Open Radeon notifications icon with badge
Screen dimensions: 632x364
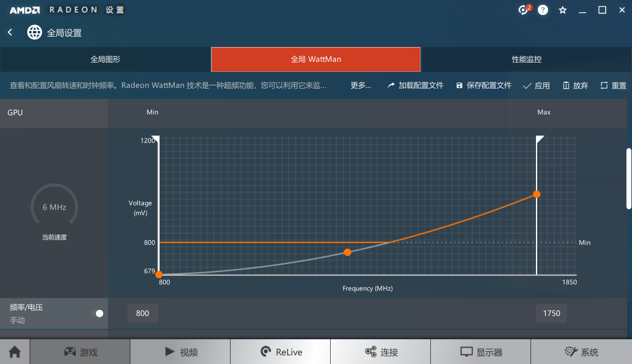pos(525,9)
